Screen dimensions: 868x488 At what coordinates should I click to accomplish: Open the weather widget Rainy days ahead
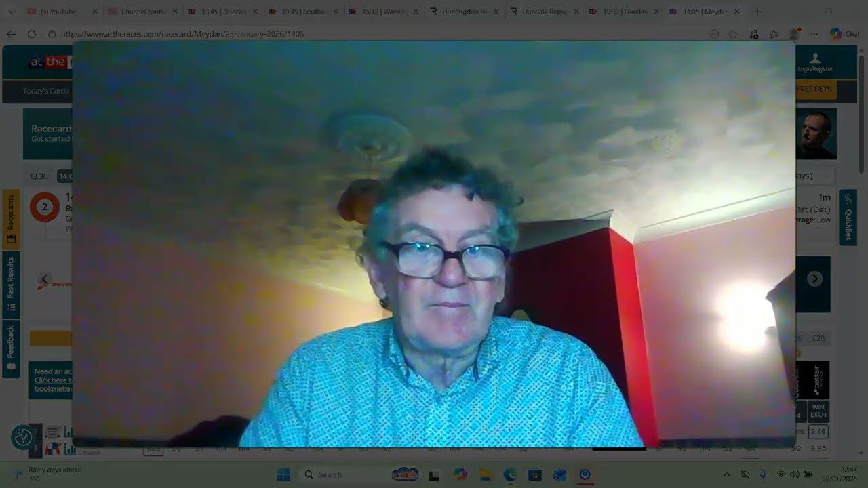pos(47,474)
